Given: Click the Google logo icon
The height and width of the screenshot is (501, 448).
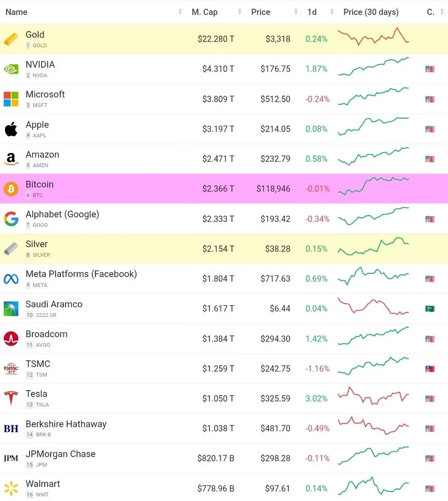Looking at the screenshot, I should point(11,219).
